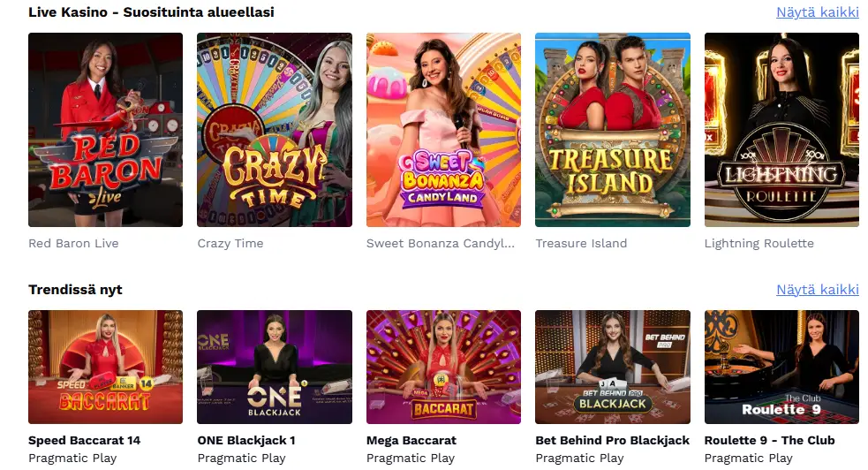Click Näytä kaikki link for Trendissä nyt
The width and height of the screenshot is (868, 470).
(818, 290)
